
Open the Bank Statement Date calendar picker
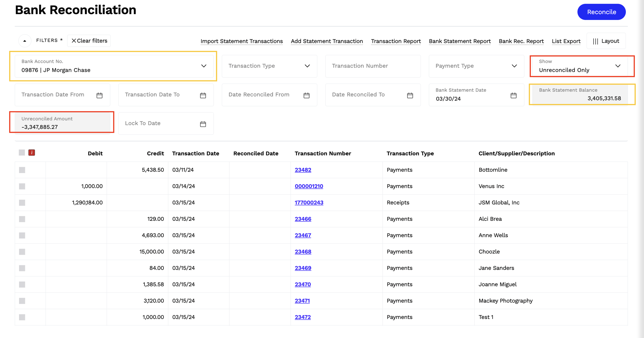[x=514, y=96]
